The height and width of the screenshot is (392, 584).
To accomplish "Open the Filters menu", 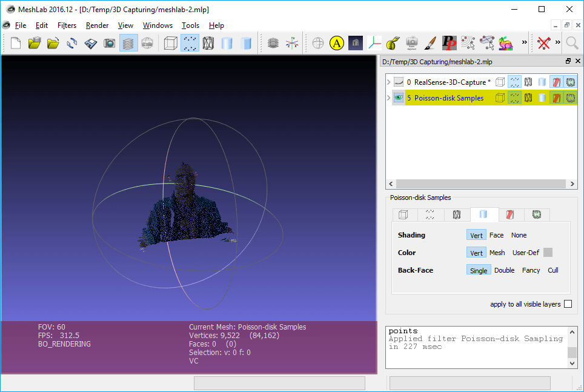I will click(x=67, y=25).
